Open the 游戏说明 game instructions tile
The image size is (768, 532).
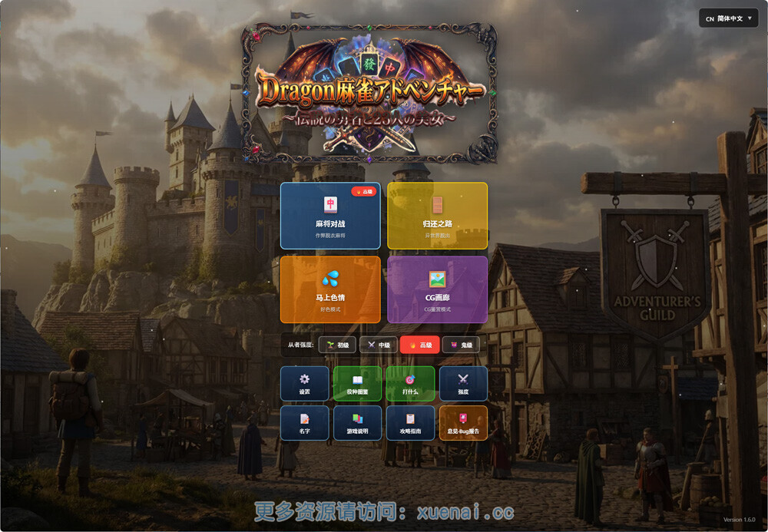357,423
